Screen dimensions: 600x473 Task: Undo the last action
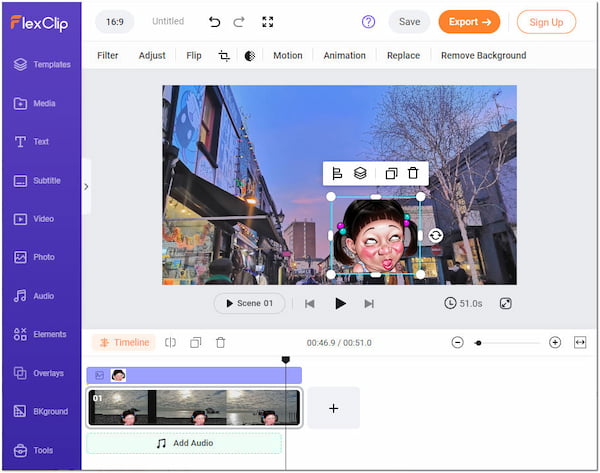(x=215, y=22)
